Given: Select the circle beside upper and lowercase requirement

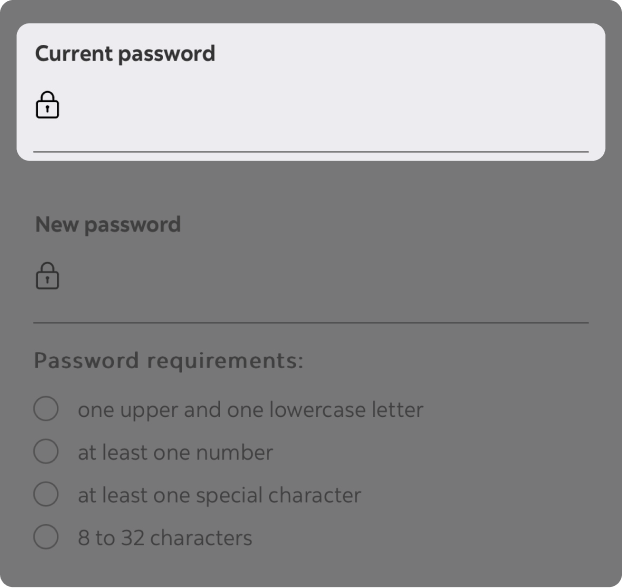Looking at the screenshot, I should (46, 409).
